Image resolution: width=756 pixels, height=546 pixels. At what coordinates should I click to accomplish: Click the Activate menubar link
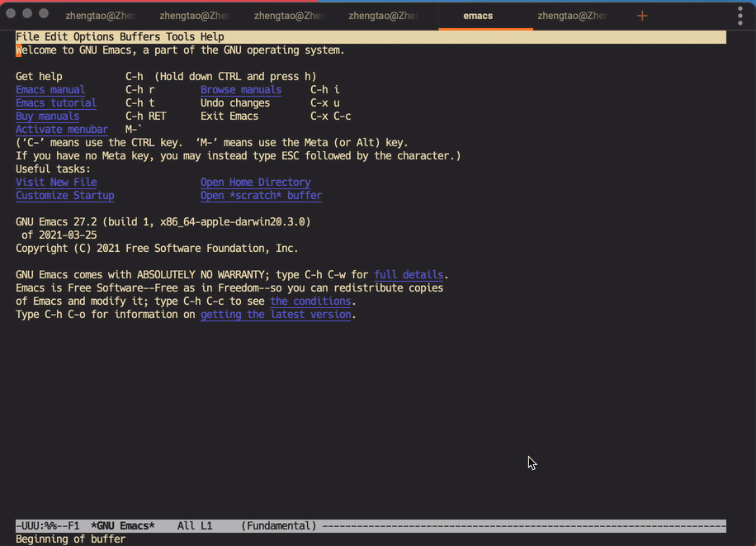click(x=62, y=130)
